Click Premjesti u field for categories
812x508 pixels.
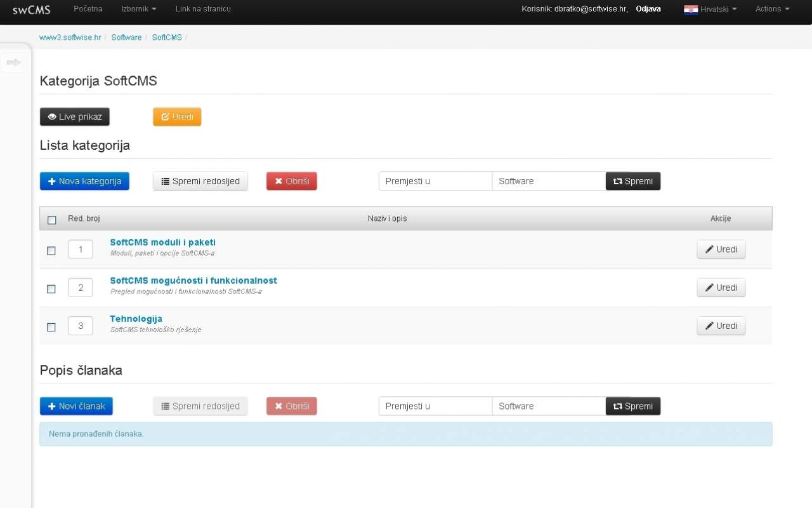435,181
